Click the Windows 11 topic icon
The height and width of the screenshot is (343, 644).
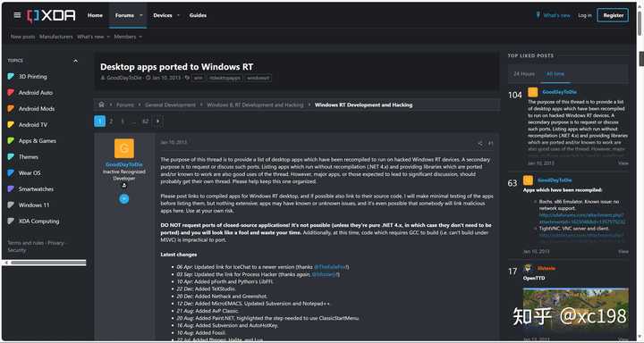click(11, 205)
